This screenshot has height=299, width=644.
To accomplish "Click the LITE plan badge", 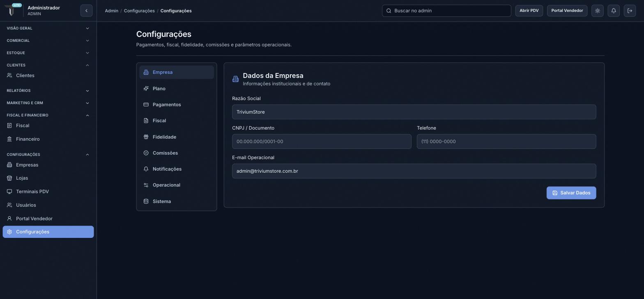I will click(16, 5).
